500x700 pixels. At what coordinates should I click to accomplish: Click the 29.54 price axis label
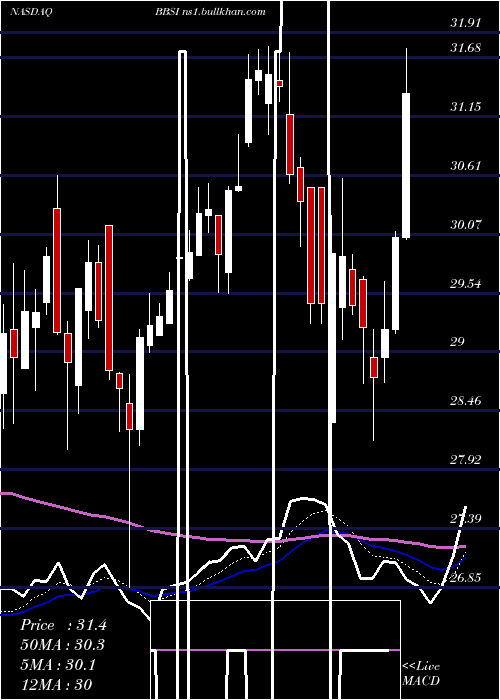click(x=466, y=283)
